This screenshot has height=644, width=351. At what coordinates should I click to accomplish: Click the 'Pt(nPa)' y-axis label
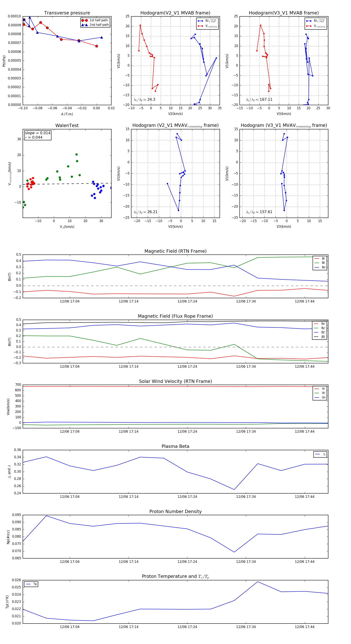(4, 61)
